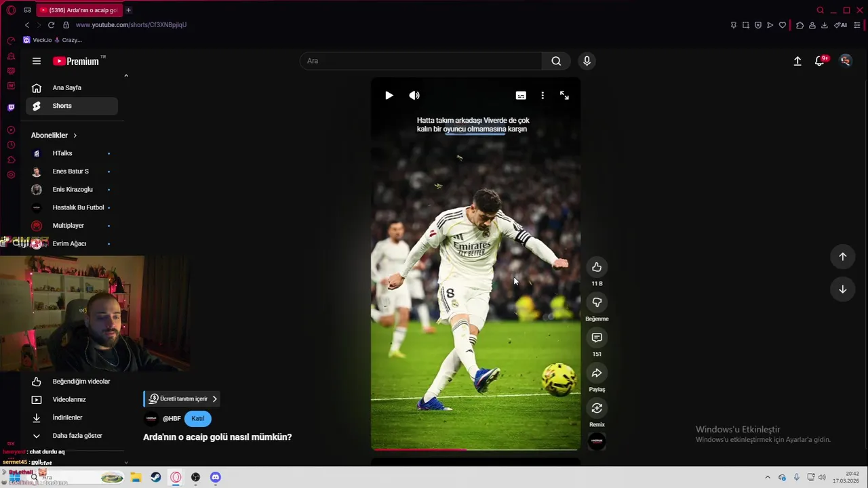Screen dimensions: 868x488
Task: Open Opera sidebar history clock icon
Action: (x=11, y=145)
